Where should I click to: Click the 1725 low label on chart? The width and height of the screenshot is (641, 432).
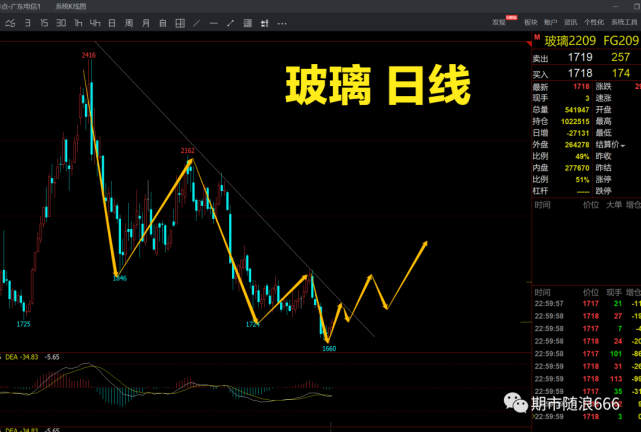(23, 324)
